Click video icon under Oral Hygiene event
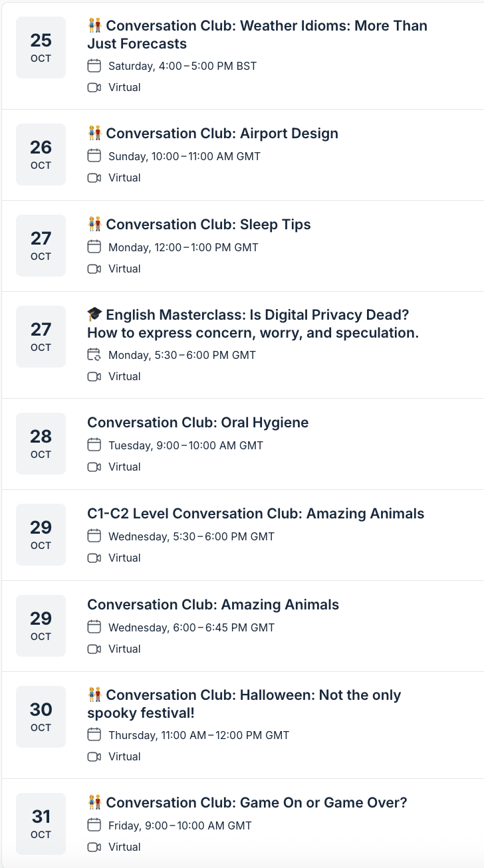Image resolution: width=484 pixels, height=868 pixels. [94, 467]
